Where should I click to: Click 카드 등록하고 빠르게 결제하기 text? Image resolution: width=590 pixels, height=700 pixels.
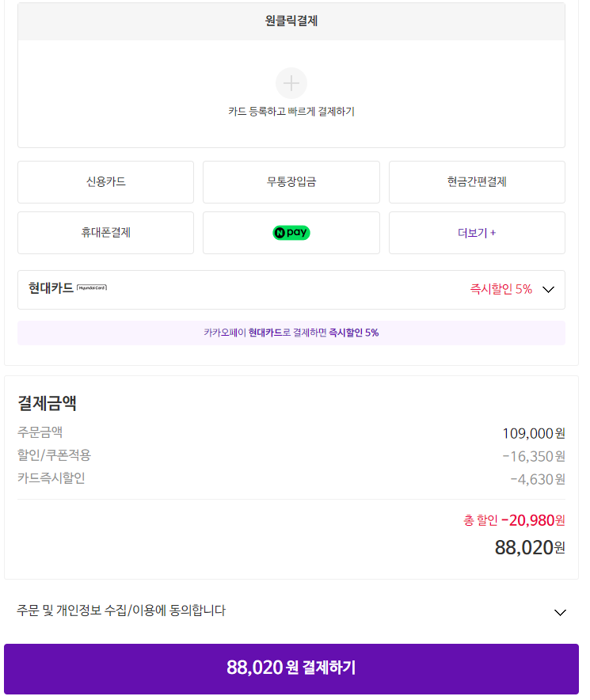point(291,112)
